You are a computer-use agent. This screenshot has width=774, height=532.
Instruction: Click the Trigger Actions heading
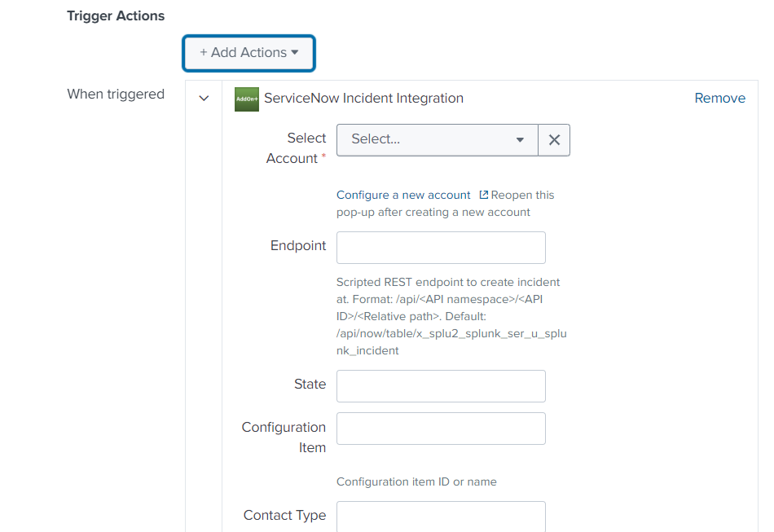click(116, 15)
